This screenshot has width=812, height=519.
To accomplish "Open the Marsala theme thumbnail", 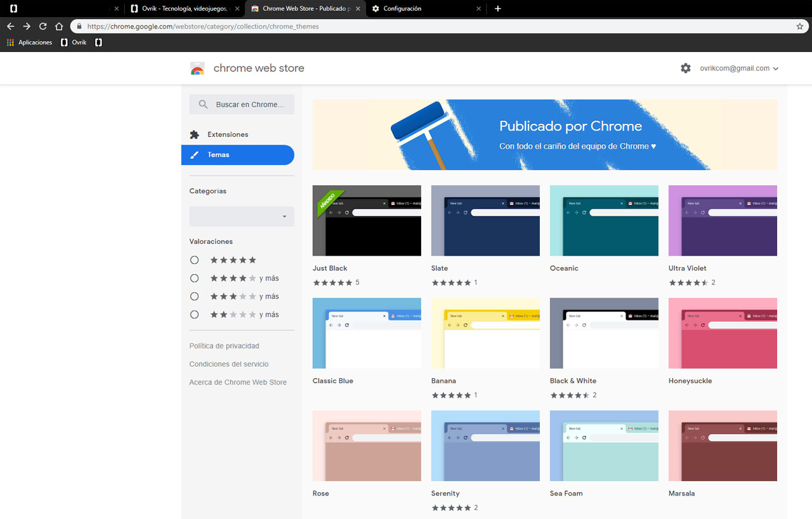I will coord(723,446).
